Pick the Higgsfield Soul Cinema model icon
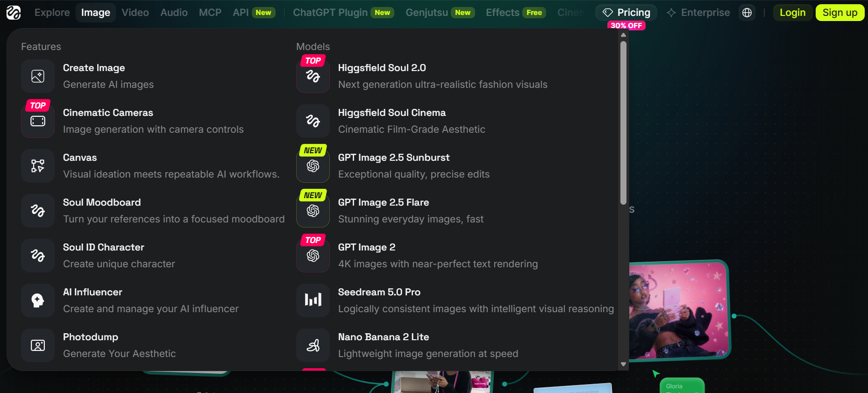868x393 pixels. (313, 121)
